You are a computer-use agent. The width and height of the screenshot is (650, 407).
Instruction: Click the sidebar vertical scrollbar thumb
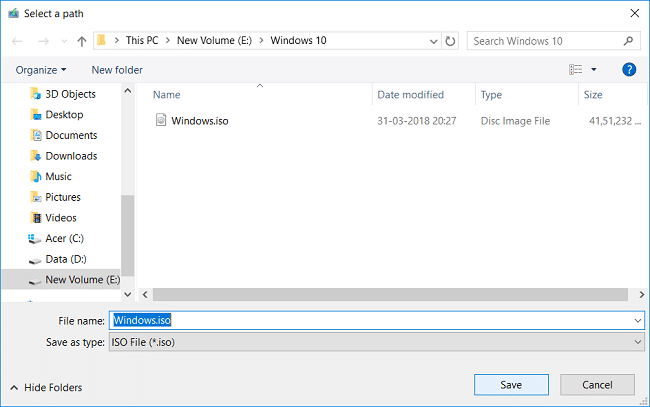coord(128,235)
